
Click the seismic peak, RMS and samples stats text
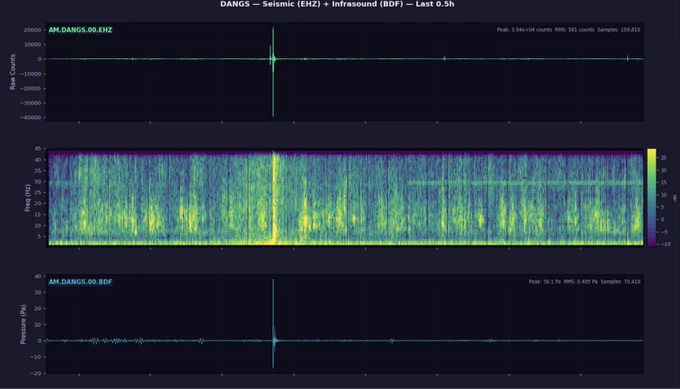(x=568, y=30)
